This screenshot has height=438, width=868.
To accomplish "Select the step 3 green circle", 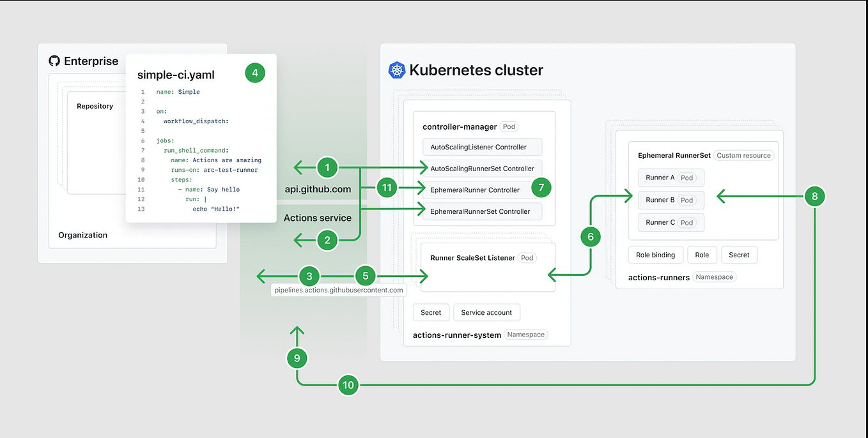I will click(x=309, y=276).
